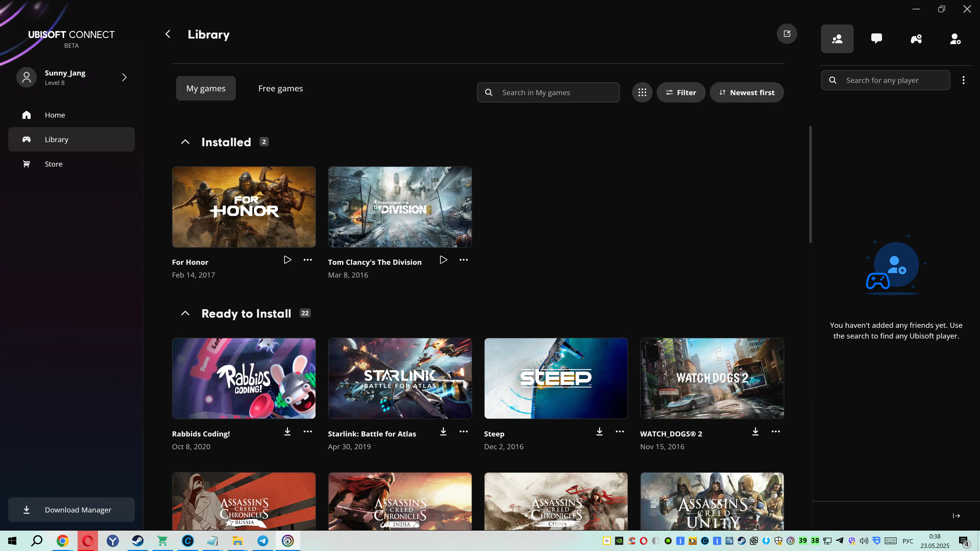980x551 pixels.
Task: Open Store in sidebar
Action: click(71, 164)
